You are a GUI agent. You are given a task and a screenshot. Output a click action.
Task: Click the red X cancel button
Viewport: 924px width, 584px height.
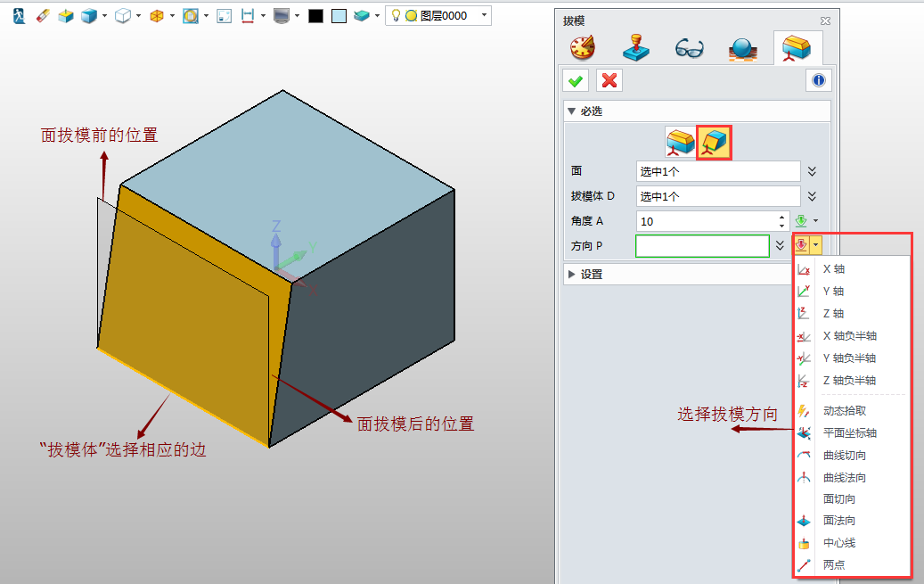point(609,81)
